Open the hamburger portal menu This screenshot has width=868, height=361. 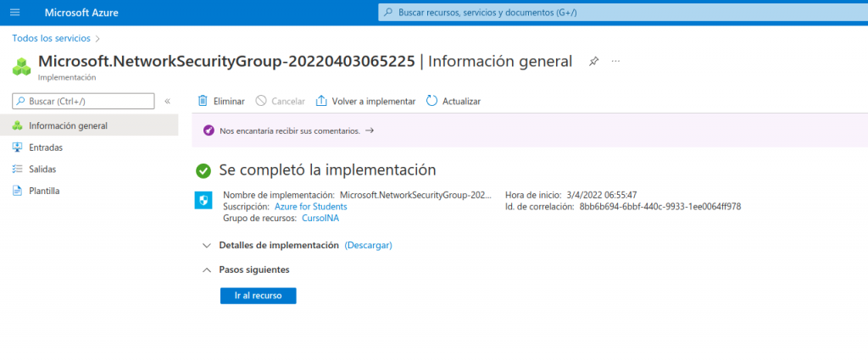pos(15,12)
